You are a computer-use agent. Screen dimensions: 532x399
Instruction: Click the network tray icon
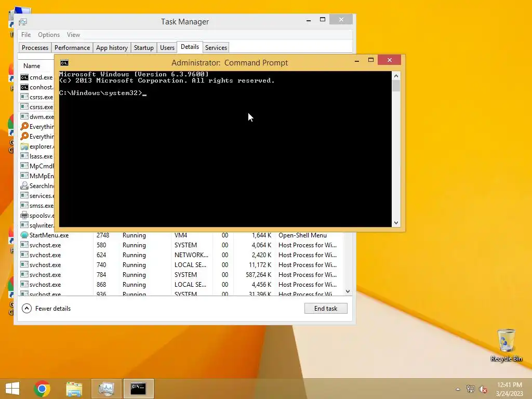(x=470, y=389)
